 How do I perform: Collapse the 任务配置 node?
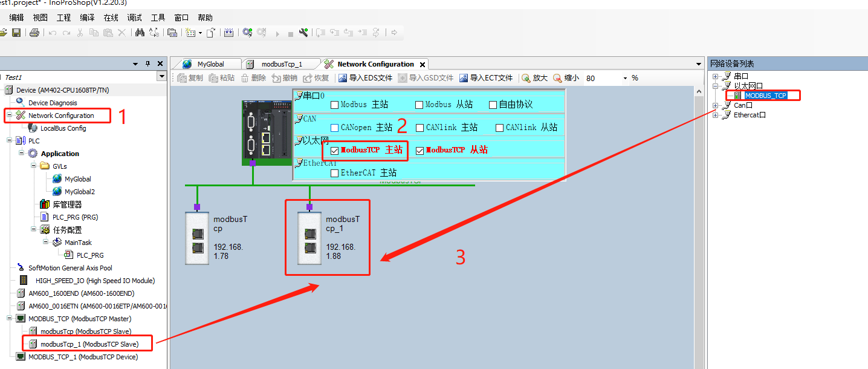click(x=34, y=230)
